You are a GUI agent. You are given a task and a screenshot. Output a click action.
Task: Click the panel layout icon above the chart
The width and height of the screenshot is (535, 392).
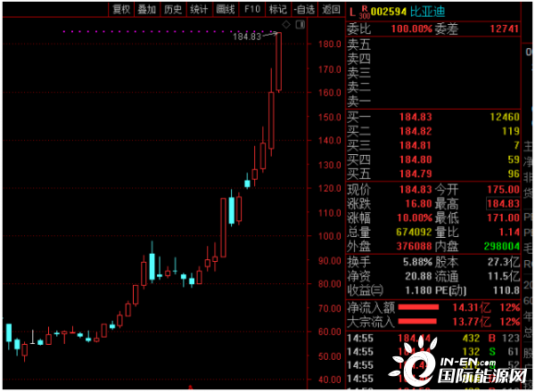point(300,25)
